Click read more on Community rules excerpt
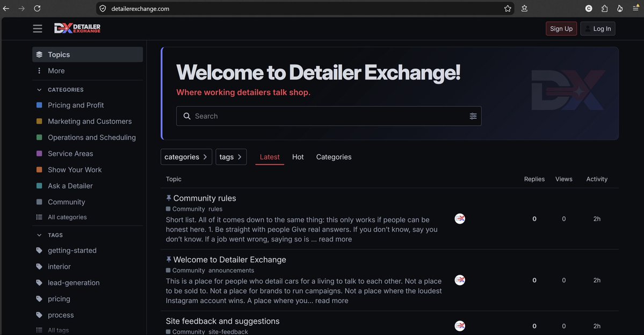 335,239
